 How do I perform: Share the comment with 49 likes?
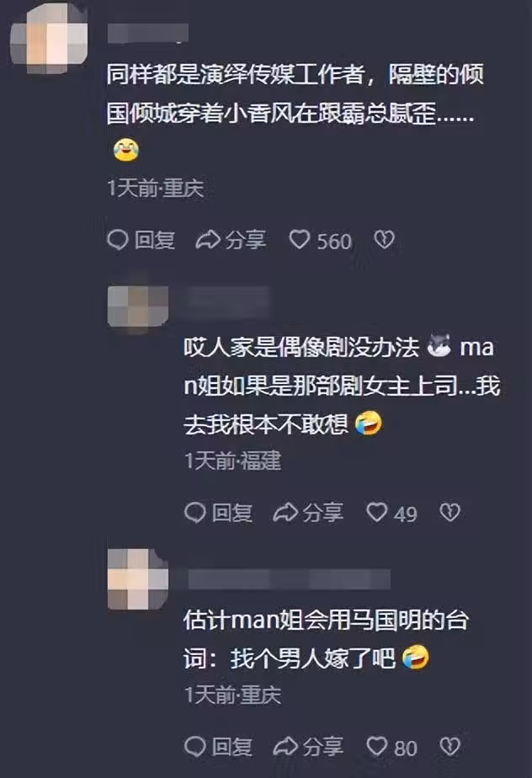coord(308,513)
